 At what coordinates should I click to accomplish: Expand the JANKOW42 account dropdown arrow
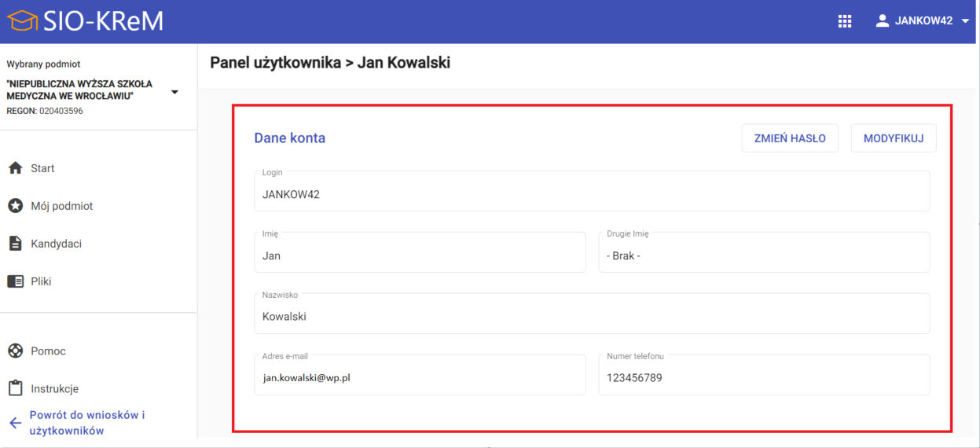coord(966,21)
